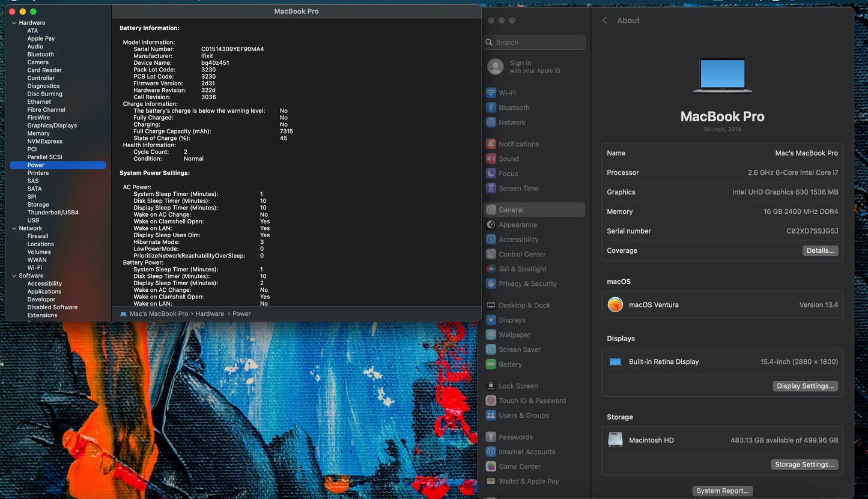Viewport: 868px width, 499px height.
Task: Collapse the Network tree section
Action: click(x=14, y=228)
